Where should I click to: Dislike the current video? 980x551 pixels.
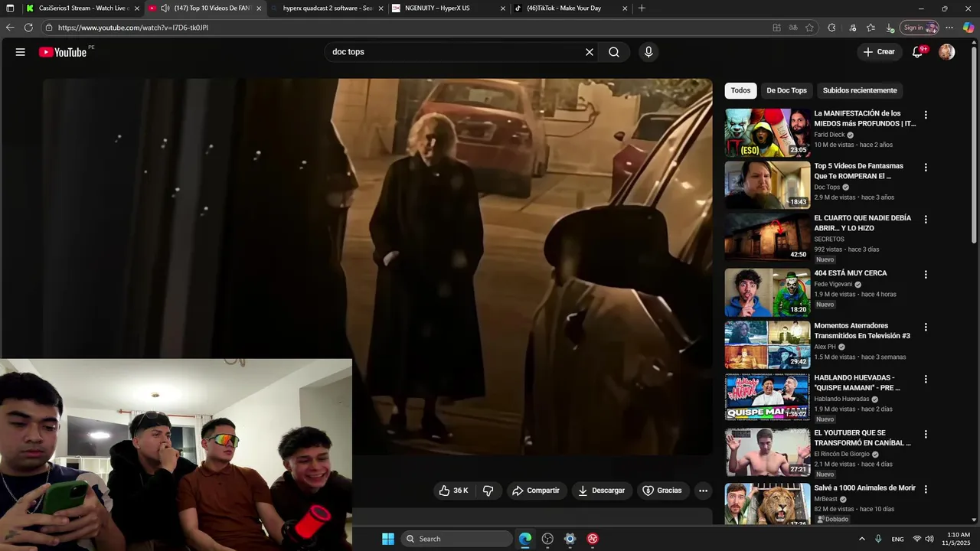[x=488, y=491]
